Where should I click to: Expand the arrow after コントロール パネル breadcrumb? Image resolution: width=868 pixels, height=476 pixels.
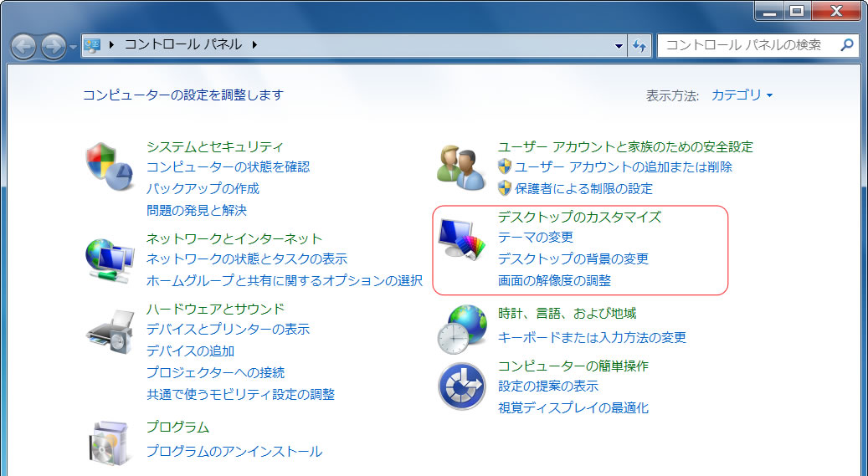[x=254, y=45]
